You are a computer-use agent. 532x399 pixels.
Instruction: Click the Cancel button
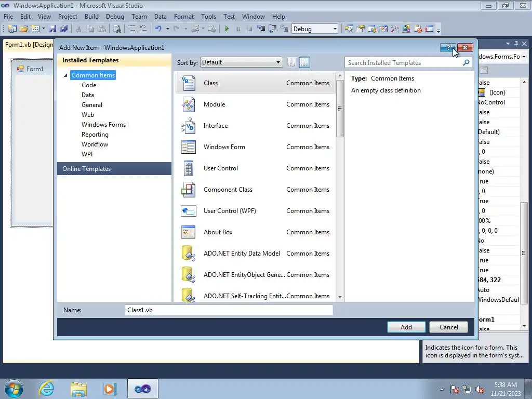pos(448,327)
